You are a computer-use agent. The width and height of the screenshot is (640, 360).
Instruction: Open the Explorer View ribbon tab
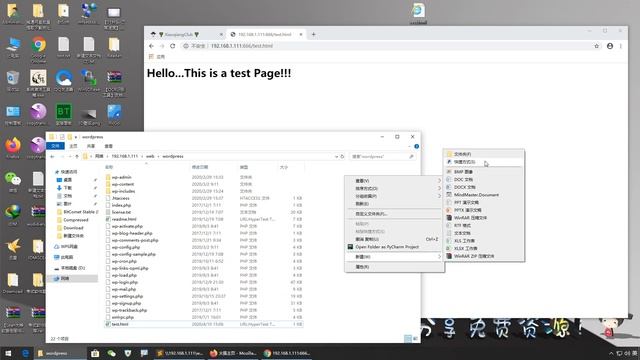point(108,146)
